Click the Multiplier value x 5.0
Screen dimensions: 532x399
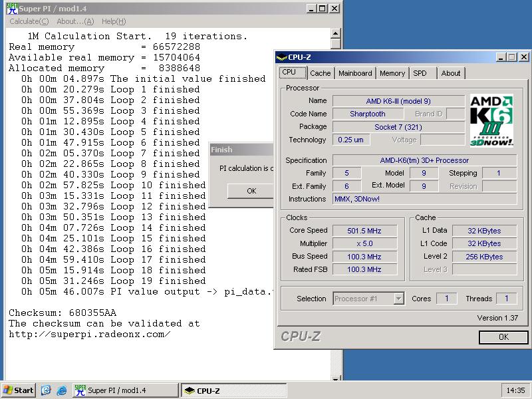pyautogui.click(x=364, y=243)
